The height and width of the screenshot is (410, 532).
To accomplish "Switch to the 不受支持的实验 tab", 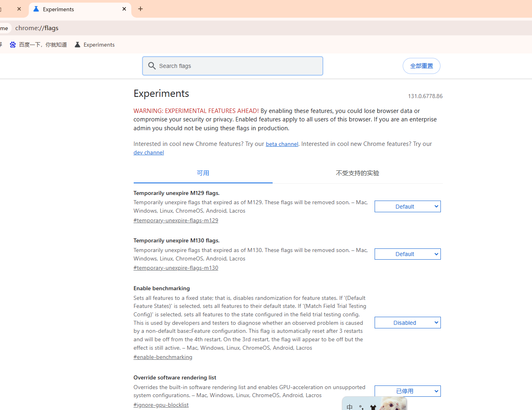I will click(x=358, y=173).
